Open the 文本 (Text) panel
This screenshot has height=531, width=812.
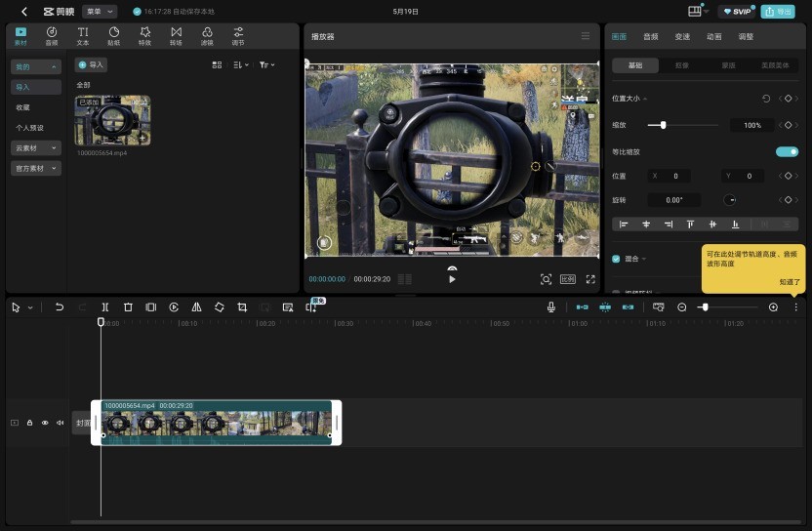[83, 36]
